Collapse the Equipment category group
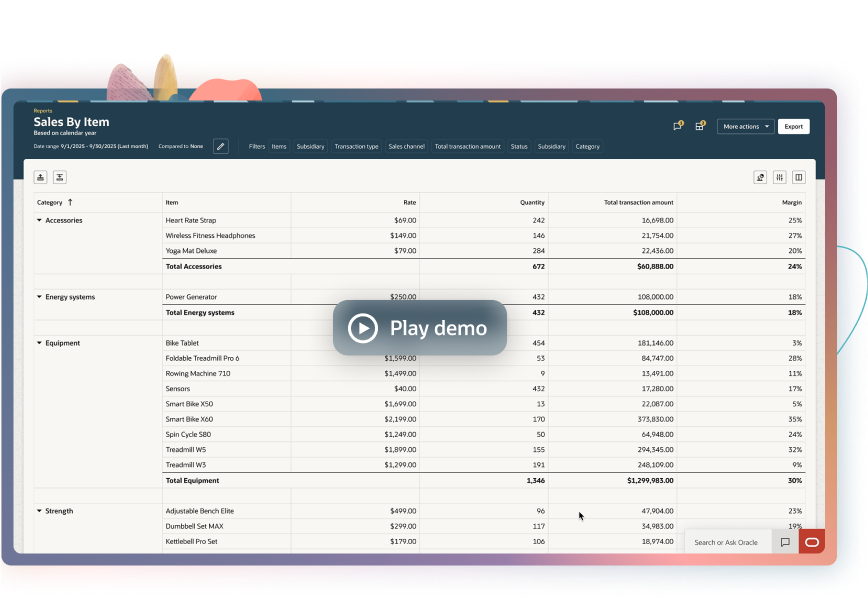Viewport: 868px width, 612px height. [x=40, y=343]
